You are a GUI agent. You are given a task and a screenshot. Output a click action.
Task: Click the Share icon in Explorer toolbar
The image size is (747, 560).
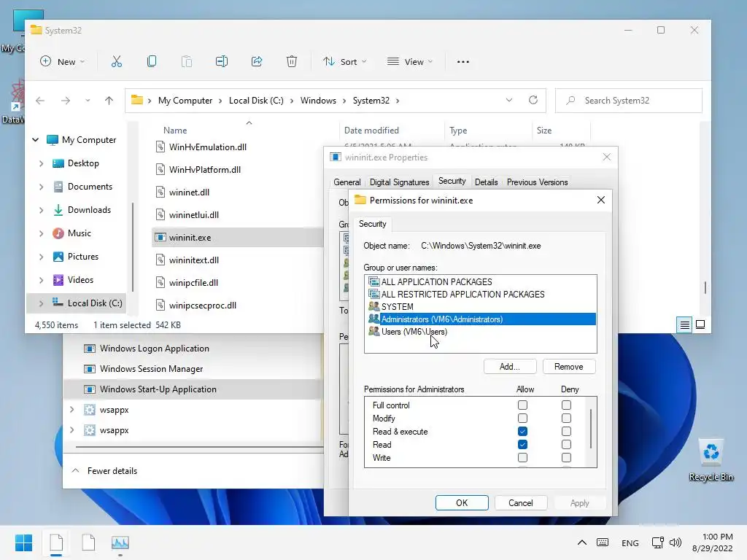(257, 61)
